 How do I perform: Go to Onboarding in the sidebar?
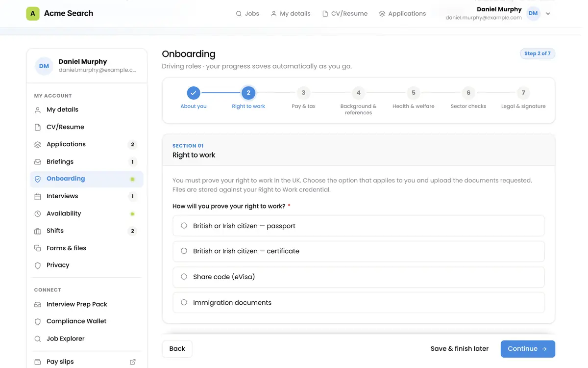click(87, 179)
